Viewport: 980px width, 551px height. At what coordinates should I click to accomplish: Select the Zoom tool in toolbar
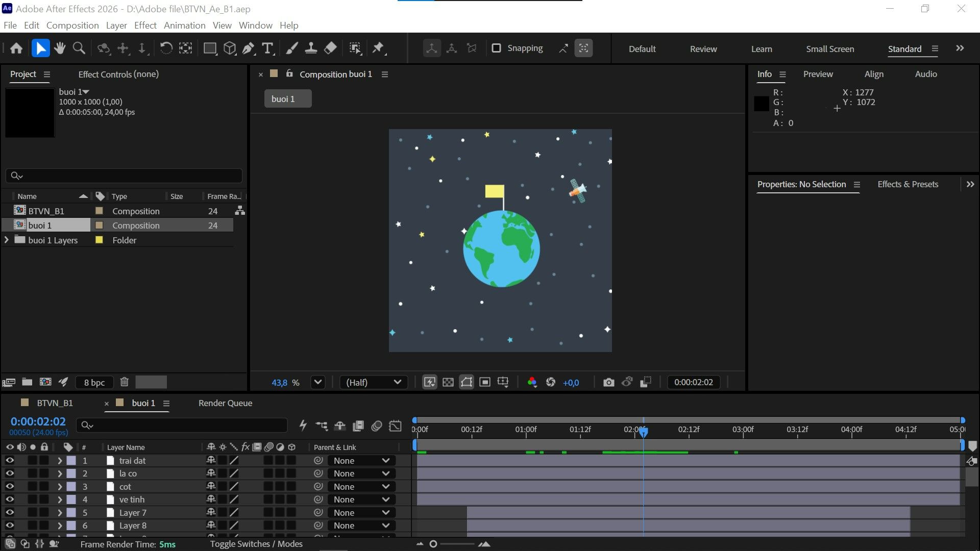[x=79, y=48]
